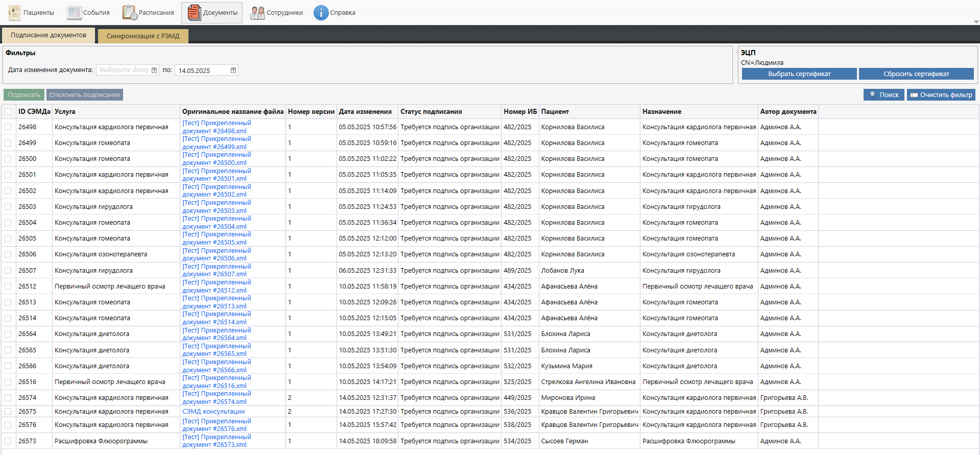
Task: Click calendar icon beside 14.05.2025 date
Action: (x=233, y=70)
